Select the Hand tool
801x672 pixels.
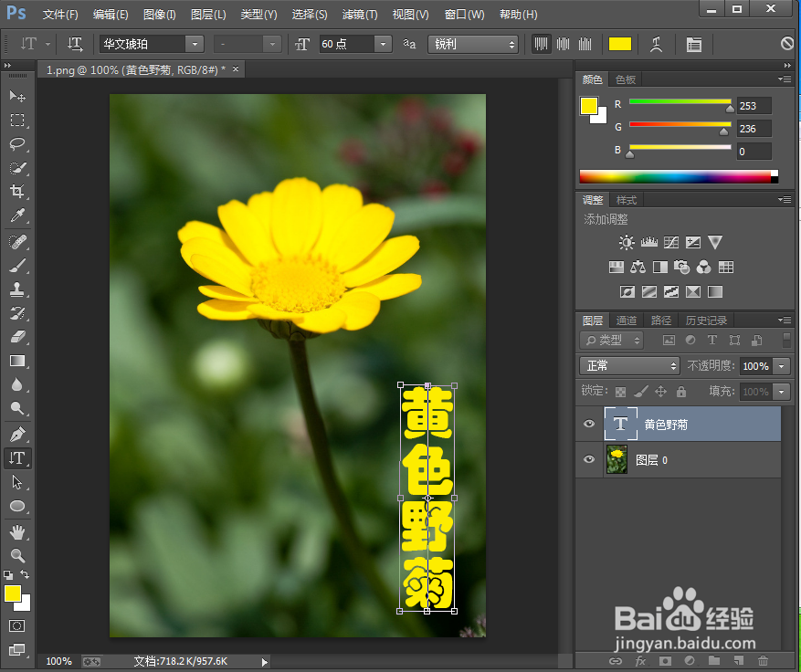pos(16,532)
